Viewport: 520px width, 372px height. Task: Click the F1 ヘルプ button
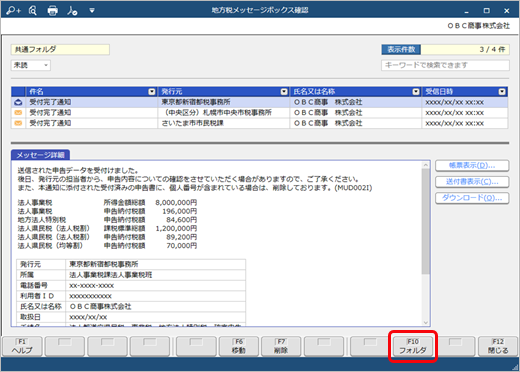22,347
